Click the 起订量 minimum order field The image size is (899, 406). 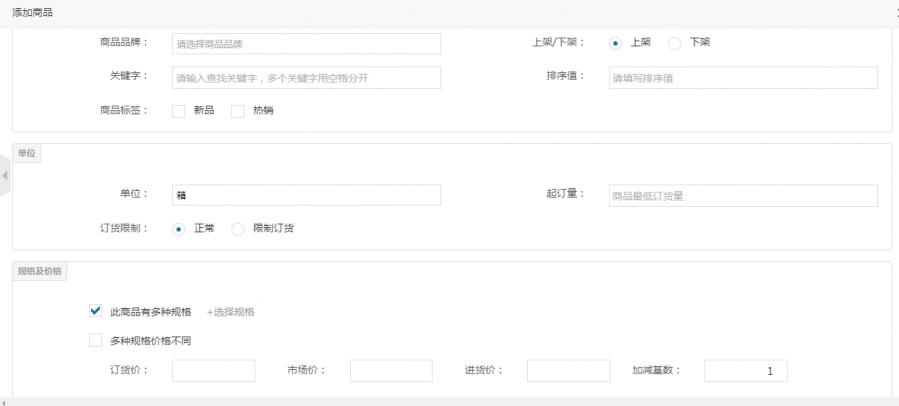pyautogui.click(x=742, y=196)
